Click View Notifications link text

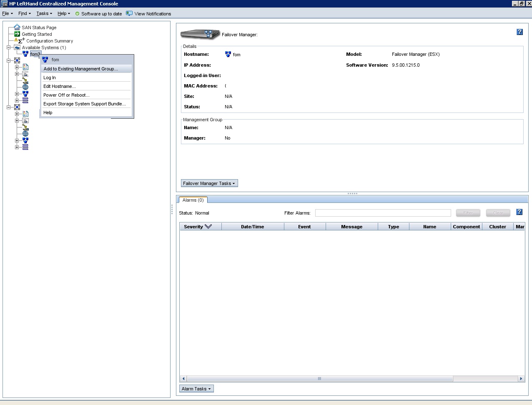[x=153, y=14]
